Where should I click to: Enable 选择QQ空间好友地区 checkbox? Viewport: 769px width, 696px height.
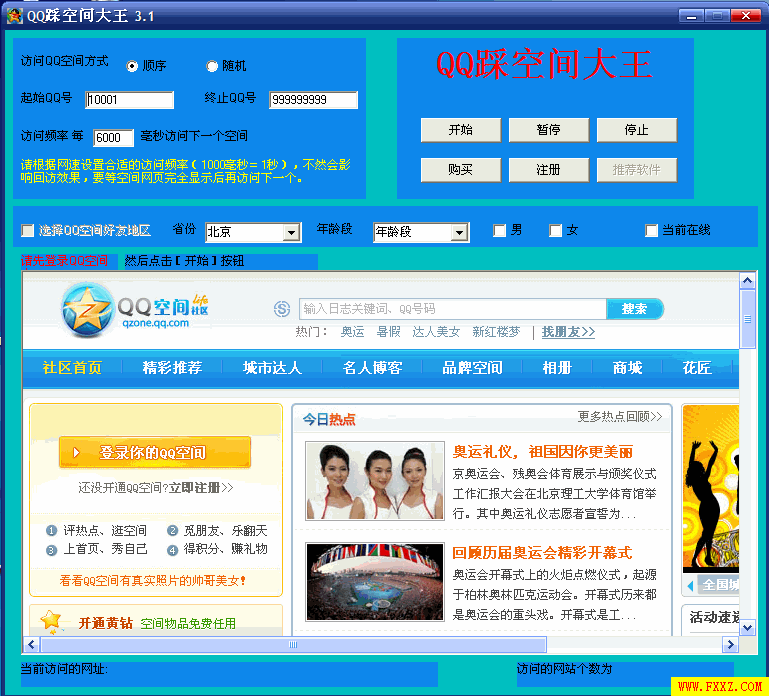pos(28,231)
